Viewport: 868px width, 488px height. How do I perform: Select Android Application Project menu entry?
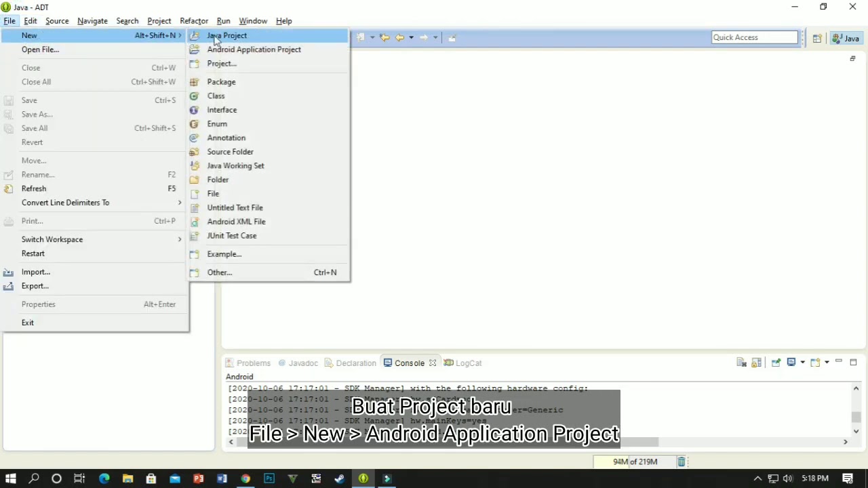269,49
